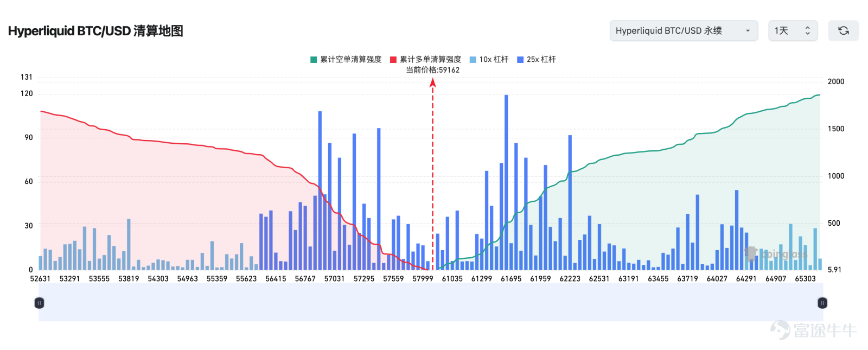Click the dark blue 25x 杠杆 swatch
868x350 pixels.
click(520, 60)
